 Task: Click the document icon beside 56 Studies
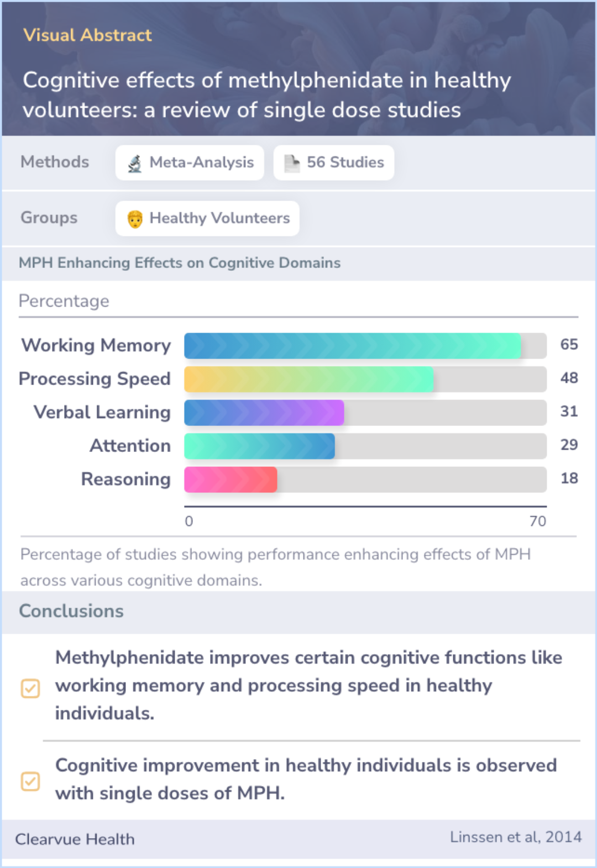[x=292, y=163]
